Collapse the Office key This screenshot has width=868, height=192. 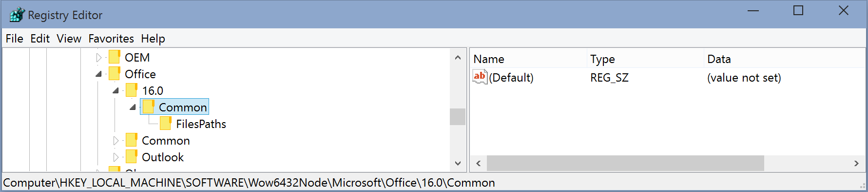(99, 74)
